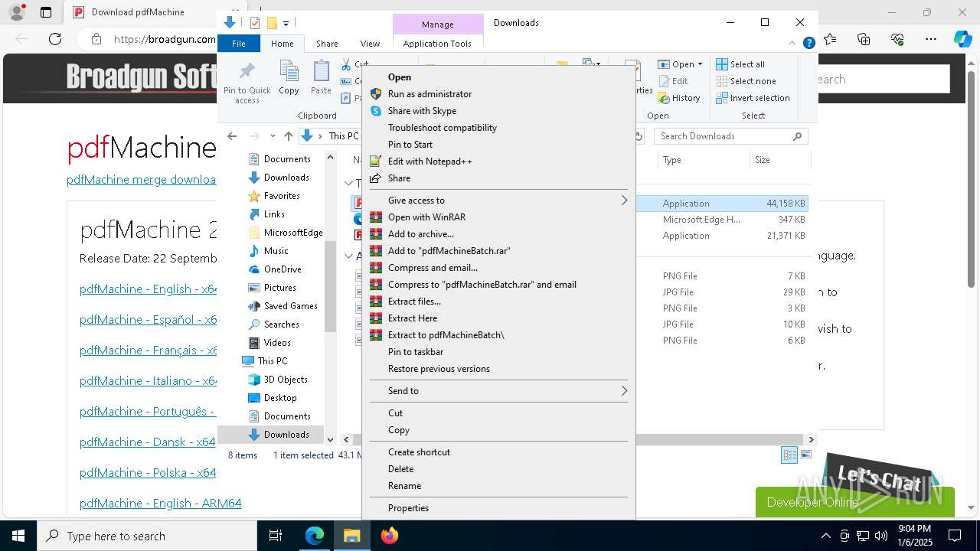Click the Edge refresh button
The image size is (980, 551).
[55, 39]
